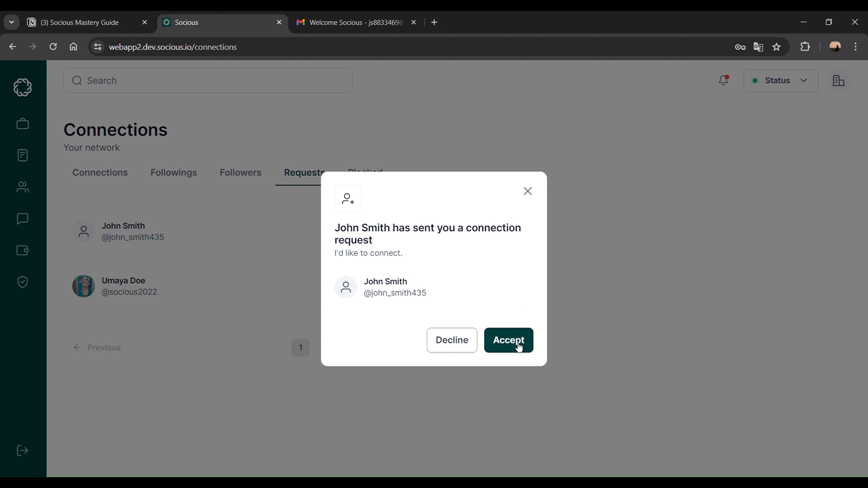868x488 pixels.
Task: Click the organization building icon
Action: 839,81
